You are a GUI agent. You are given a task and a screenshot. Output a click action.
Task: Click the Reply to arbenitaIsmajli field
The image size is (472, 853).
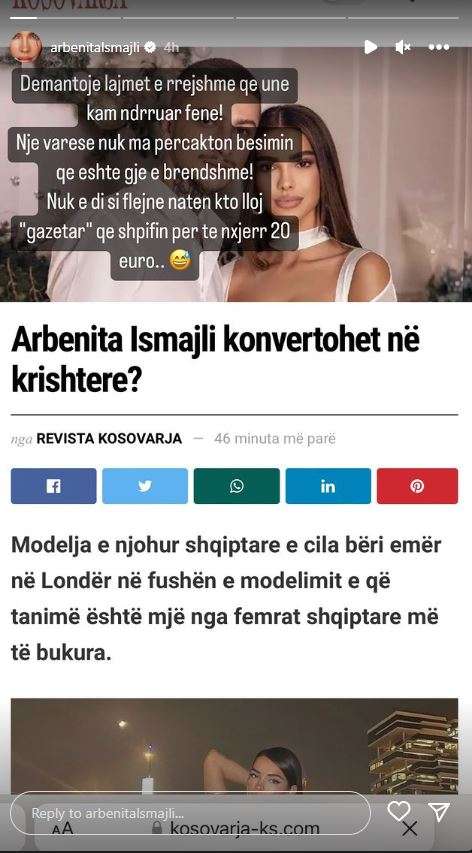click(x=190, y=813)
